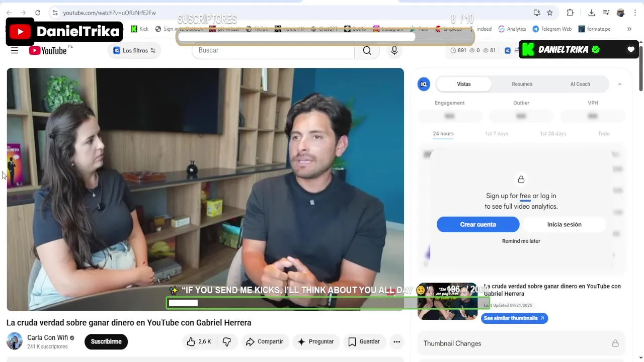
Task: Switch to the Vistas tab
Action: pos(464,84)
